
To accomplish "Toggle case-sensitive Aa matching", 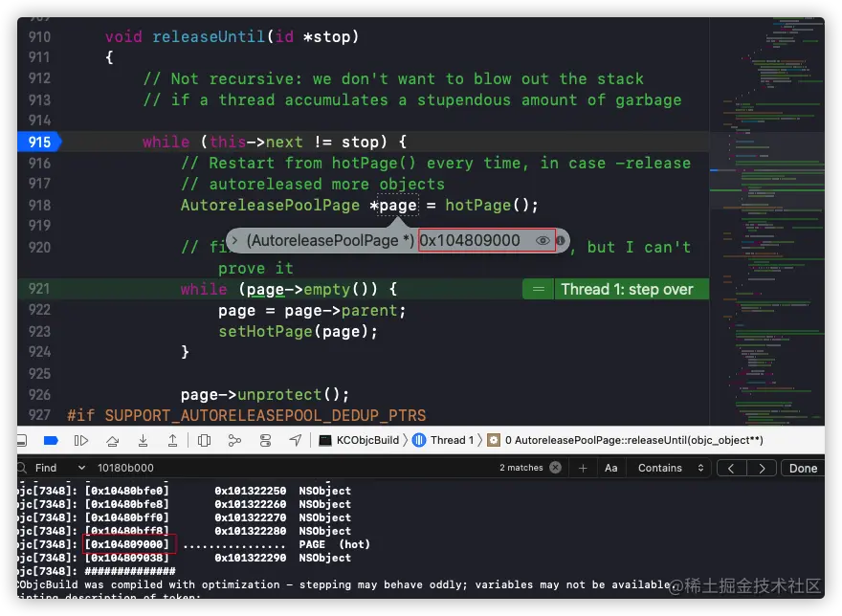I will point(611,469).
